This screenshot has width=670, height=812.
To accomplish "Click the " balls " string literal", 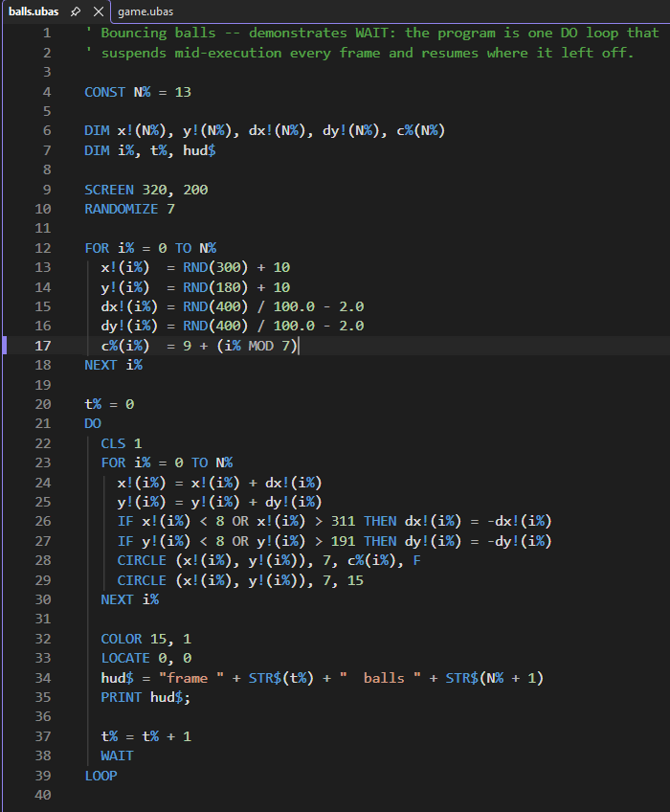I will tap(380, 678).
